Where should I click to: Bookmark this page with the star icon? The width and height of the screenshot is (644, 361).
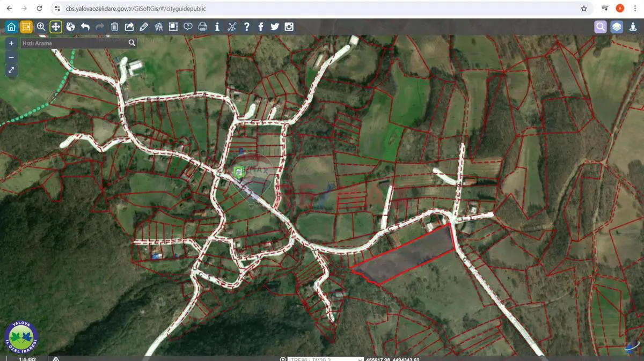(x=584, y=9)
